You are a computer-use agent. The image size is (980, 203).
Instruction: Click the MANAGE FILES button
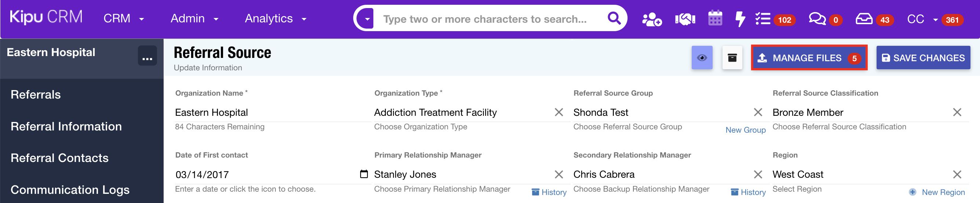pyautogui.click(x=809, y=58)
